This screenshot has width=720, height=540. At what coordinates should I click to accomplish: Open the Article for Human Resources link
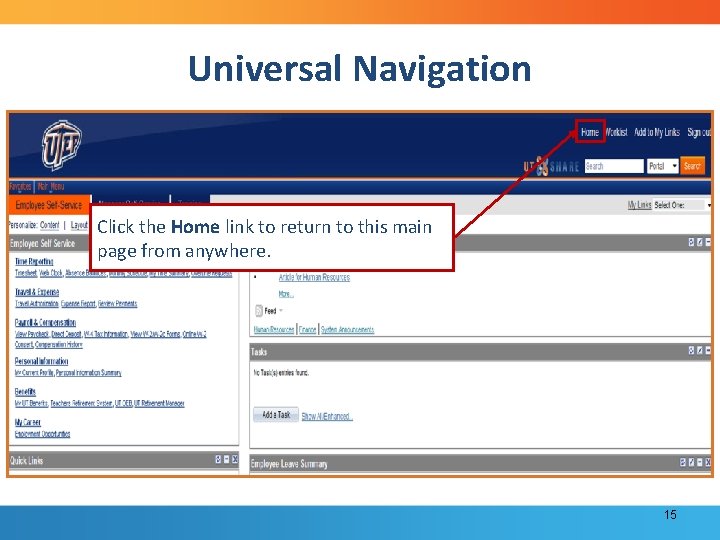(x=314, y=277)
